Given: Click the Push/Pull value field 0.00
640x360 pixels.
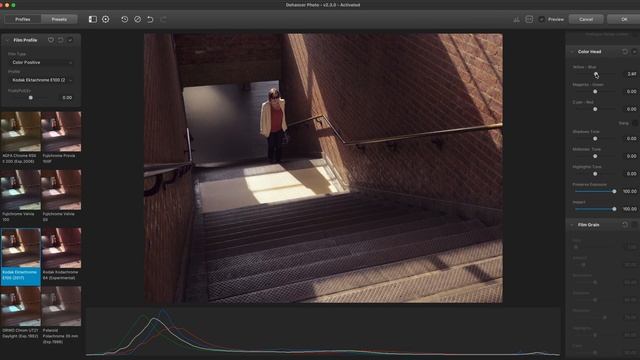Looking at the screenshot, I should pos(67,98).
